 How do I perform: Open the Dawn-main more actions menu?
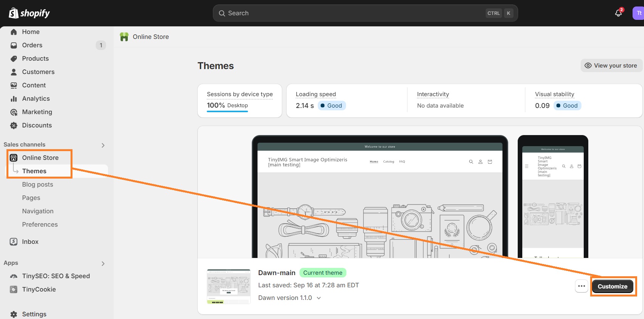pos(581,286)
